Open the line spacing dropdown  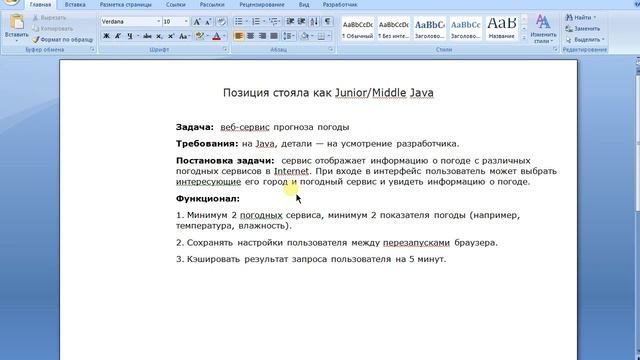pos(289,36)
